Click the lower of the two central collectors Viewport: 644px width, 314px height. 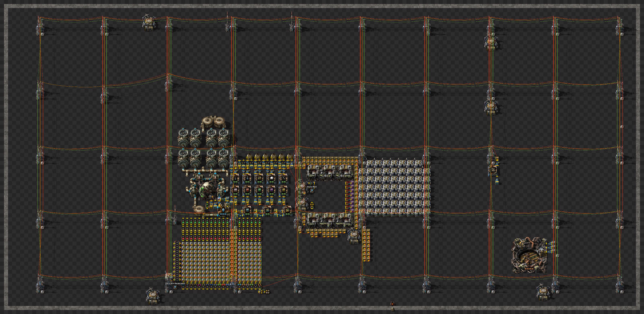coord(302,203)
